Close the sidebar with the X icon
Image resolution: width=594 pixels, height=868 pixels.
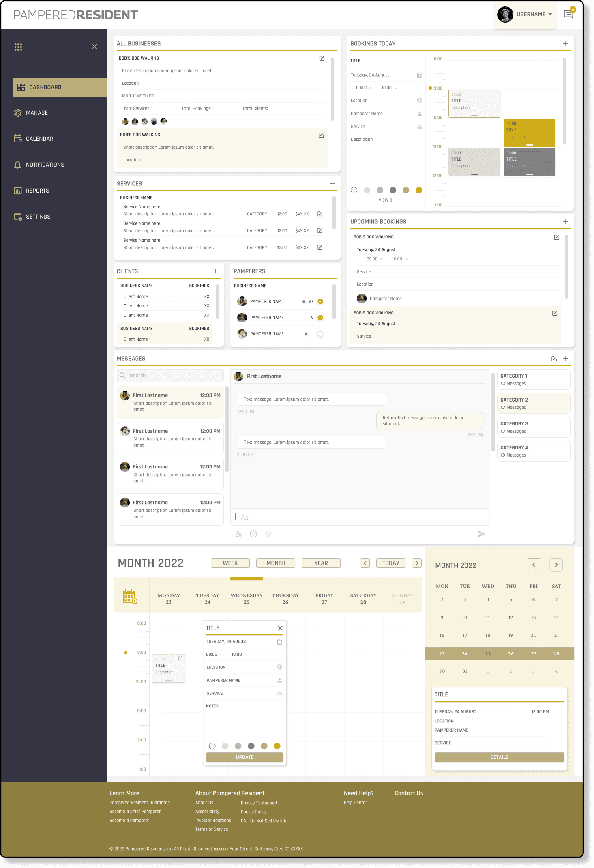[x=94, y=47]
